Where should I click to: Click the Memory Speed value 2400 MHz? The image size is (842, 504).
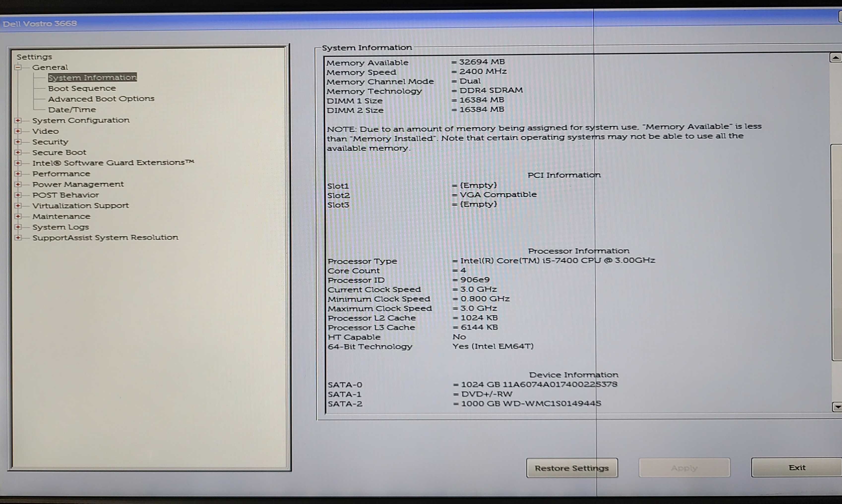pos(483,71)
